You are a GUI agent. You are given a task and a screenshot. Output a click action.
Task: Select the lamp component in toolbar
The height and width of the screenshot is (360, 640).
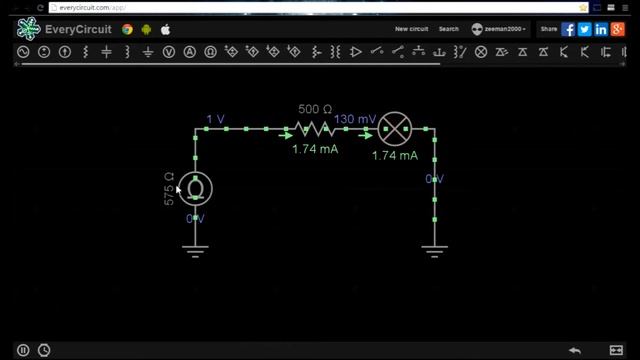(x=481, y=52)
